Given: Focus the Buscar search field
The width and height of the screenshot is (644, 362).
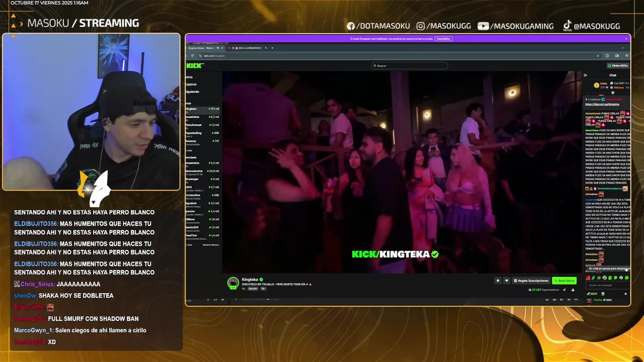Looking at the screenshot, I should pyautogui.click(x=410, y=66).
